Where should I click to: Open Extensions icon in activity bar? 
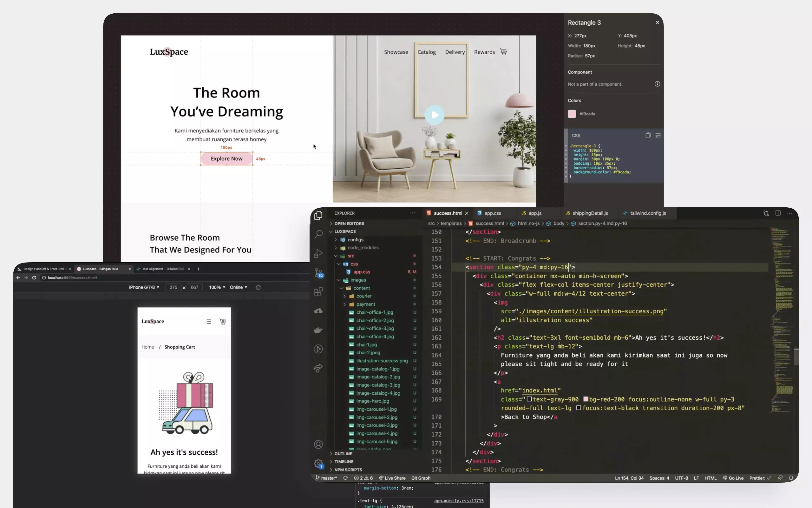click(x=318, y=292)
